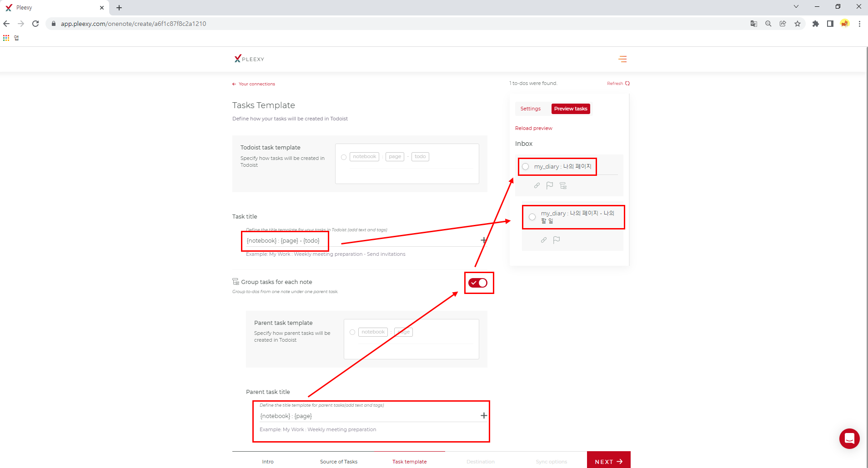
Task: Click the radio circle in the Parent task template
Action: (352, 332)
